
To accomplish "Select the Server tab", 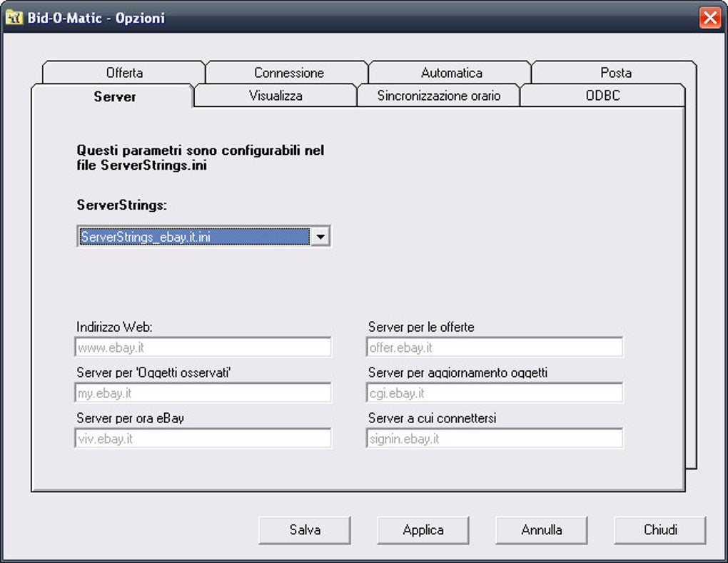I will point(114,96).
